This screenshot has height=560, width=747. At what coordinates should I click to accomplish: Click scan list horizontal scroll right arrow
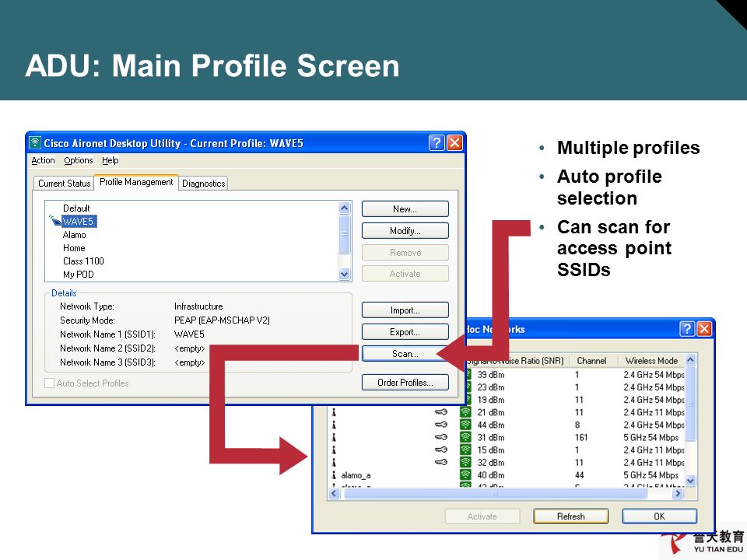click(x=678, y=493)
